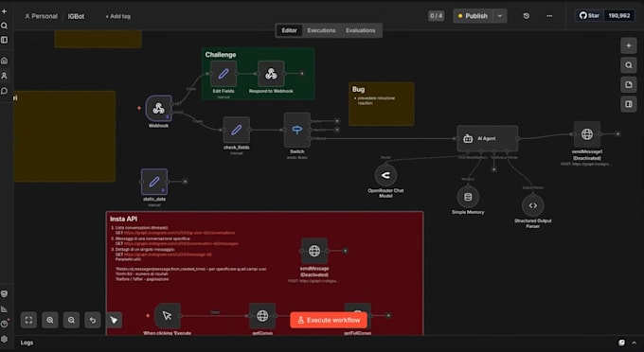
Task: Add node with the canvas plus button
Action: tap(629, 45)
